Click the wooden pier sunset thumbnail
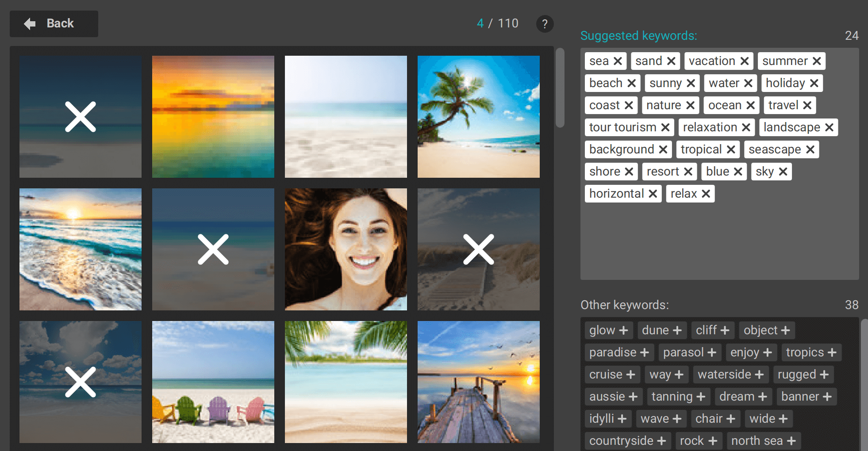This screenshot has height=451, width=868. point(478,382)
